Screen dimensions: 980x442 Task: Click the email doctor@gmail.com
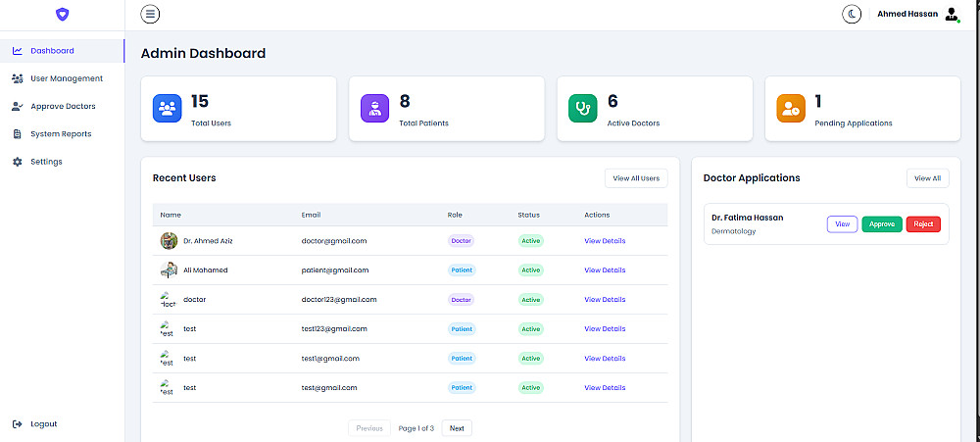334,241
